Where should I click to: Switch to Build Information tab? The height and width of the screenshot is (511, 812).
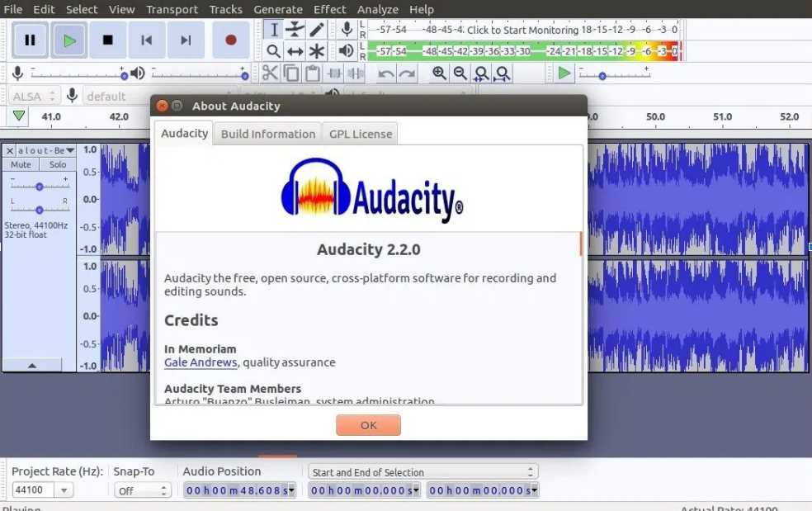(267, 134)
